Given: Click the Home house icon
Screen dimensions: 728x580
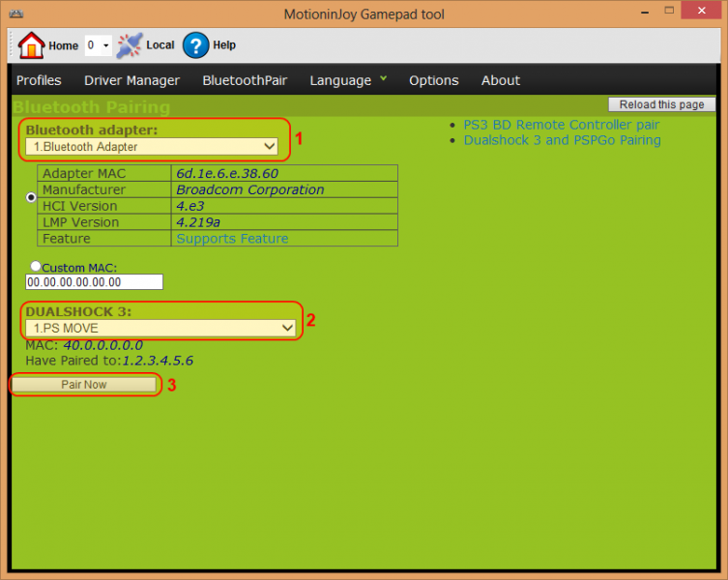Looking at the screenshot, I should [x=31, y=45].
